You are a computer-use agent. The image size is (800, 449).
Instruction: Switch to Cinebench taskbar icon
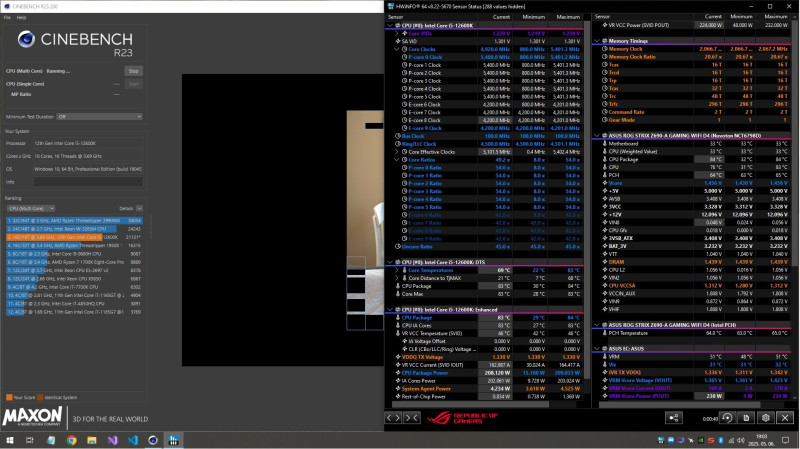pyautogui.click(x=153, y=440)
